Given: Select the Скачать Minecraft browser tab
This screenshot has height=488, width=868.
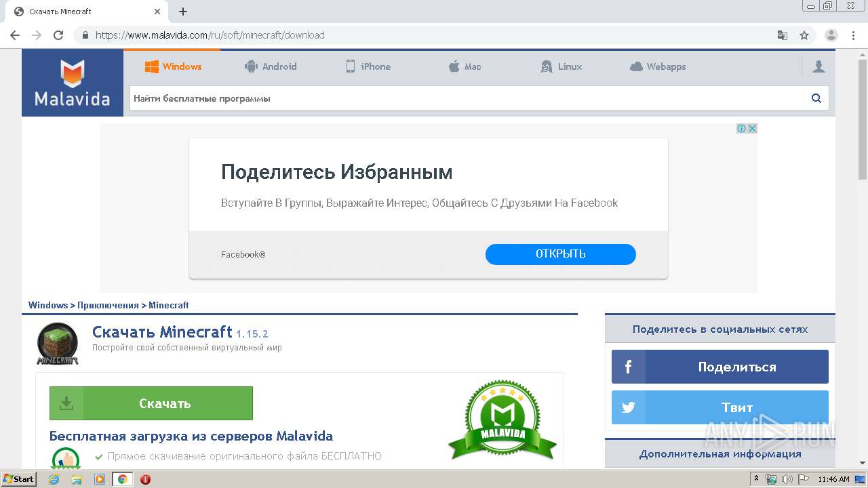Looking at the screenshot, I should (x=87, y=12).
